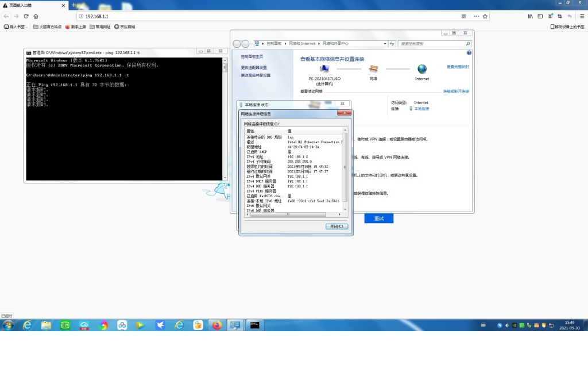The image size is (588, 368).
Task: Click 网络和共享中心 breadcrumb
Action: pyautogui.click(x=335, y=44)
